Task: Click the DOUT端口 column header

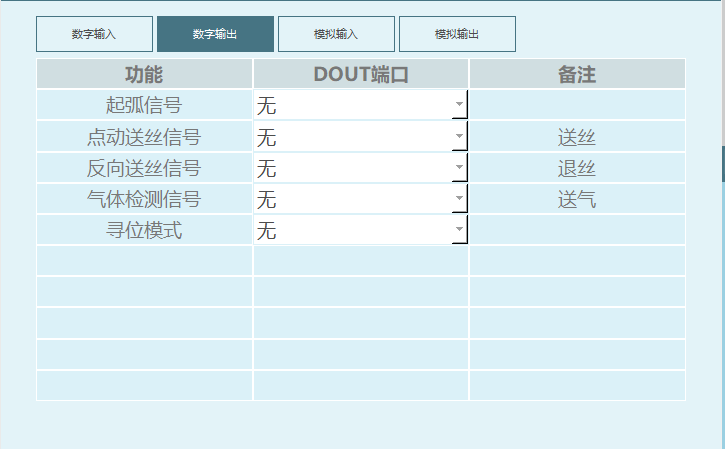Action: [361, 74]
